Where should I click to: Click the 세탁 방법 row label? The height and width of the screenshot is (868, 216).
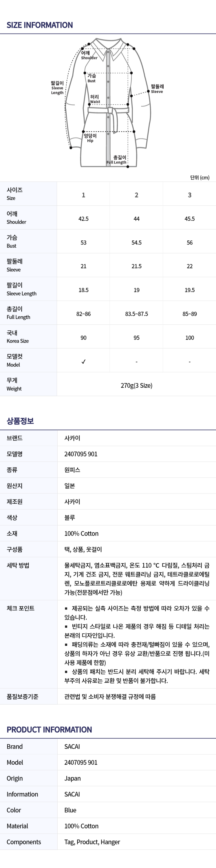click(18, 565)
